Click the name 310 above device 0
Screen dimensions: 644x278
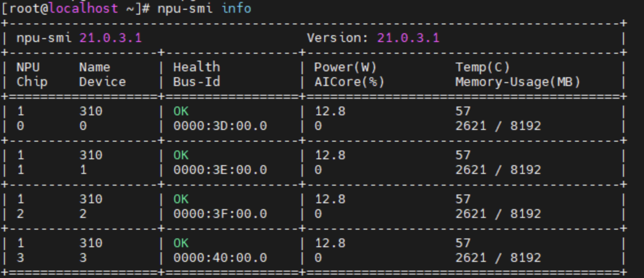[91, 112]
